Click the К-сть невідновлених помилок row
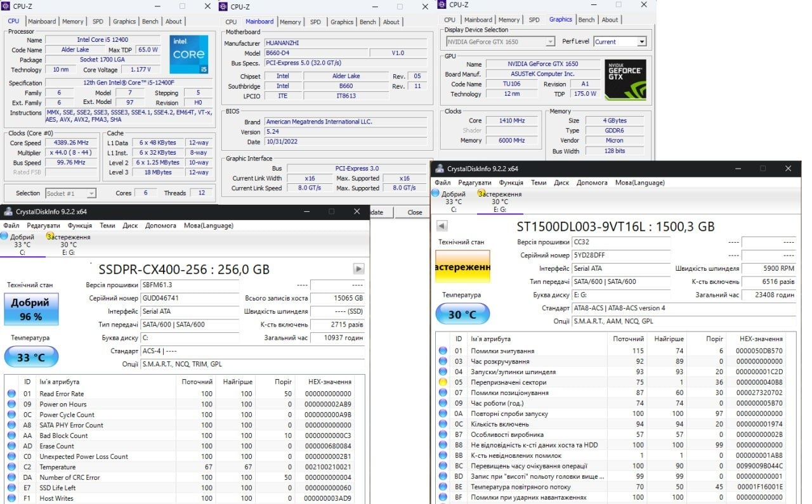This screenshot has height=504, width=812. [x=614, y=455]
